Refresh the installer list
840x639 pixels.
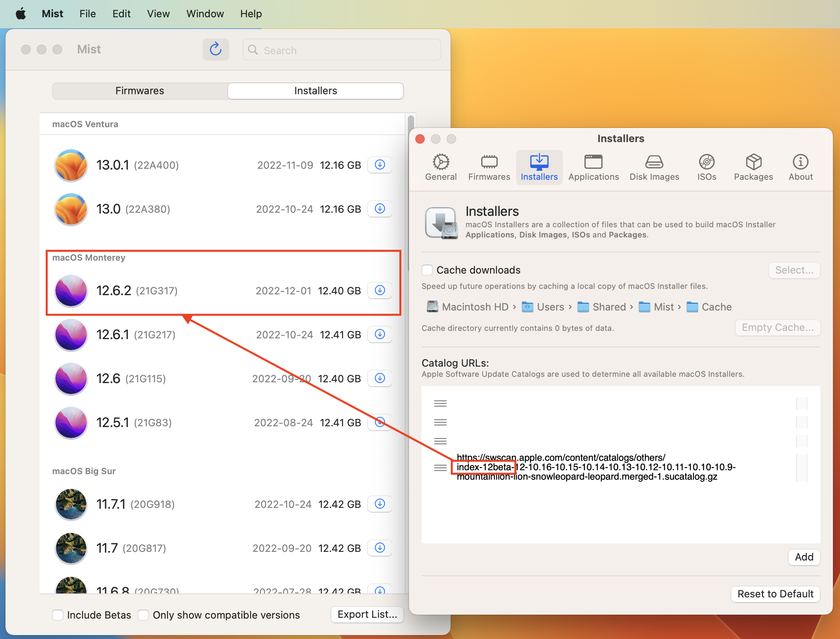point(215,49)
